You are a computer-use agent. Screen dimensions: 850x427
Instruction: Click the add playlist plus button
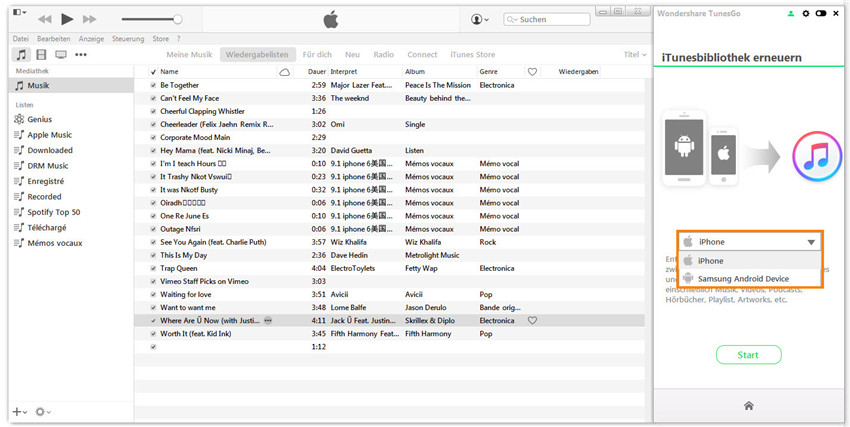coord(20,412)
